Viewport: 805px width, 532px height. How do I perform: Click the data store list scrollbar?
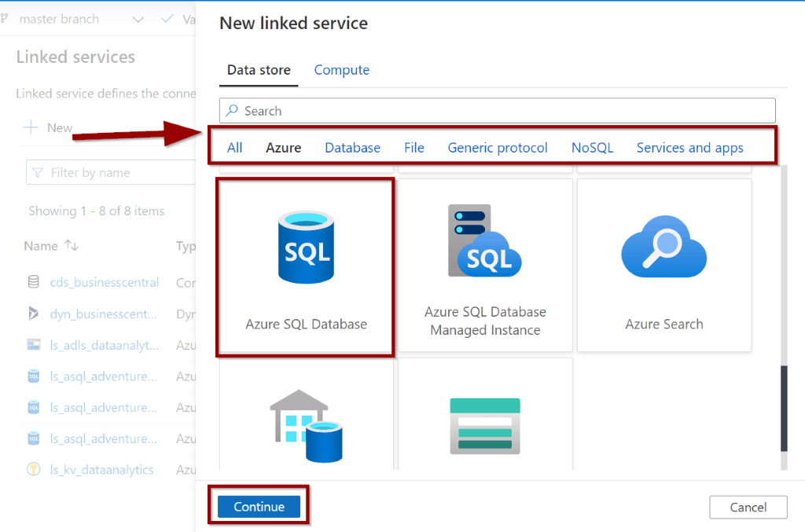(784, 409)
